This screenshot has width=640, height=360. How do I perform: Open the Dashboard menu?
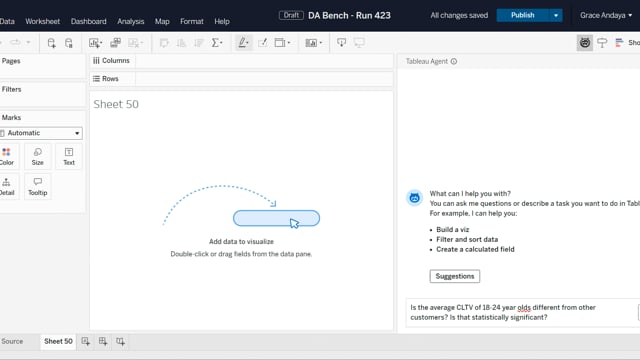(89, 21)
